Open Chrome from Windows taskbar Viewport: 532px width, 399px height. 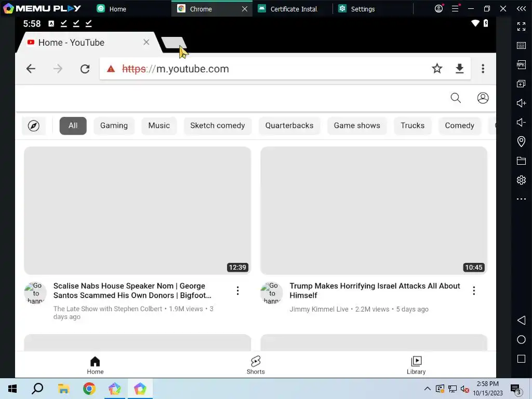89,389
